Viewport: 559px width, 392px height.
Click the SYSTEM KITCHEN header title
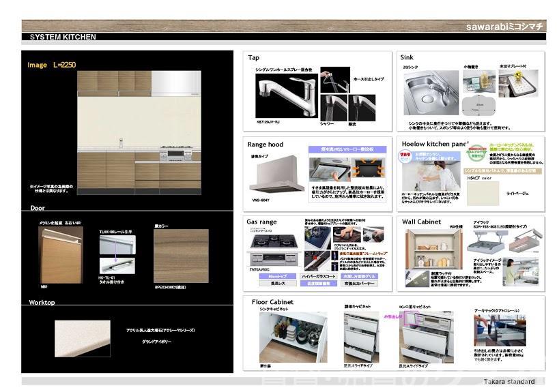pos(63,37)
